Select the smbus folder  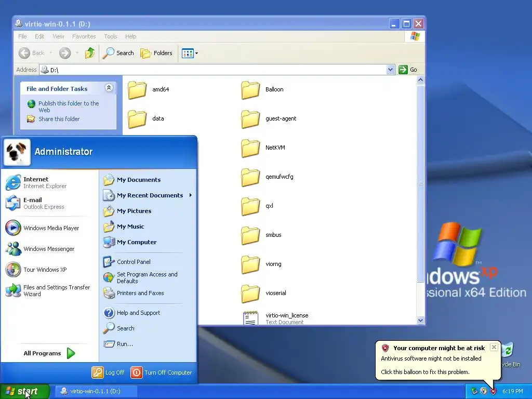261,235
